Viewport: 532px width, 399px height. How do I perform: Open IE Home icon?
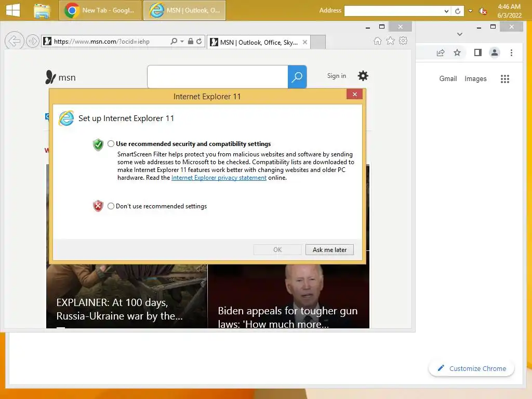(x=377, y=41)
